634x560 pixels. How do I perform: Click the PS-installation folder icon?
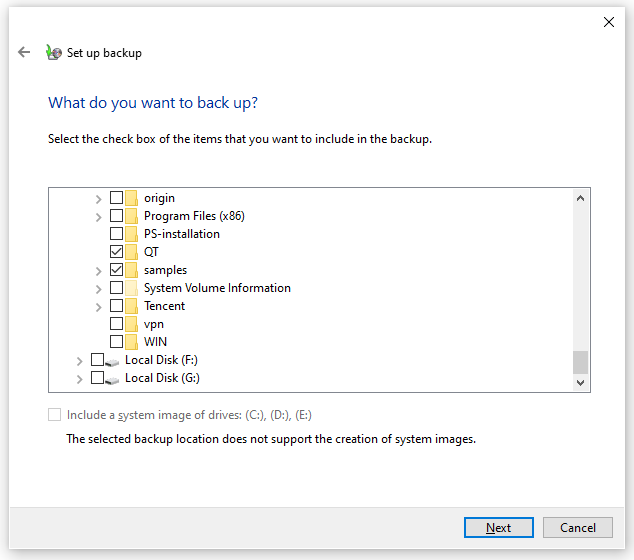click(x=131, y=234)
